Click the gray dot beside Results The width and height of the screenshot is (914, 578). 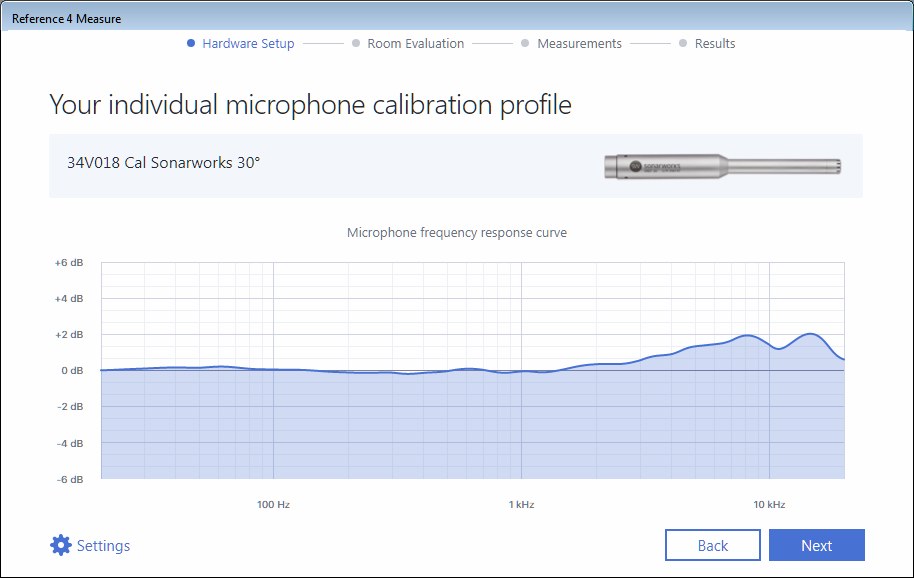point(683,44)
